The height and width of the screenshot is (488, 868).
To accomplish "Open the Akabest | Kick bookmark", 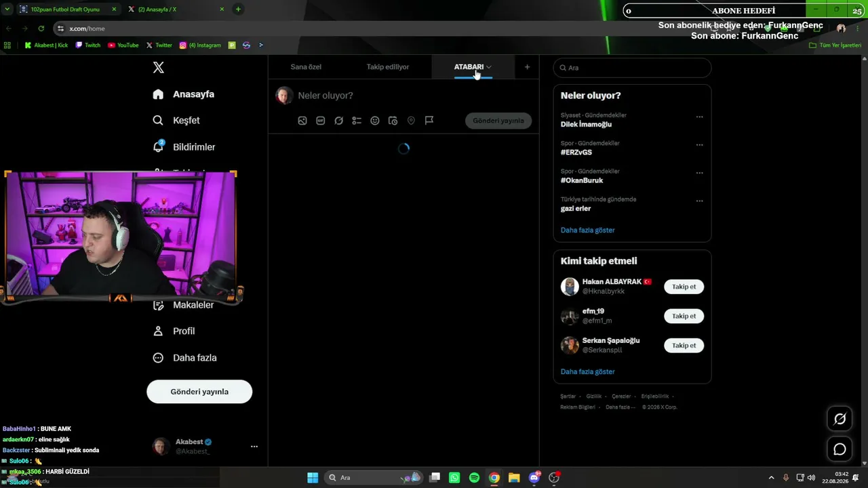I will tap(46, 45).
